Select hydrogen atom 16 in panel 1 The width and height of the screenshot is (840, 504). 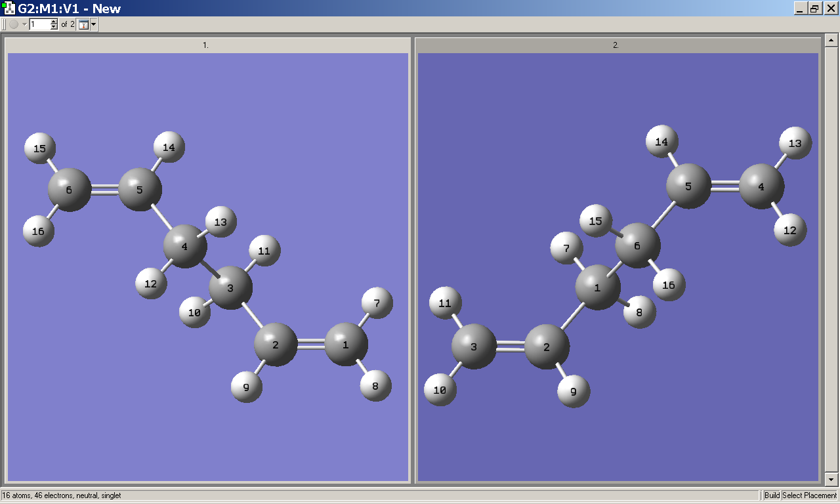point(39,231)
